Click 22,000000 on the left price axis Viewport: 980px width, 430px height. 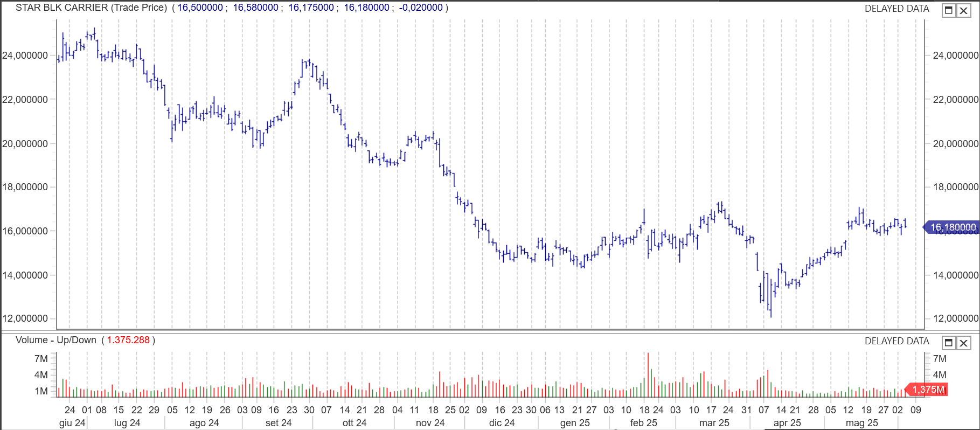point(25,100)
